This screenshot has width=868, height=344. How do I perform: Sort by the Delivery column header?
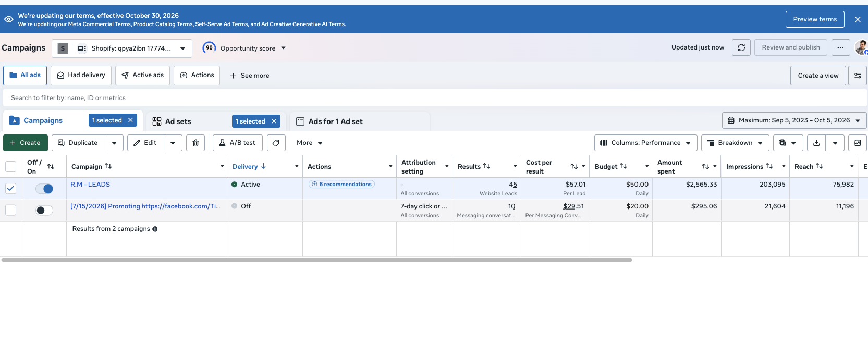249,167
